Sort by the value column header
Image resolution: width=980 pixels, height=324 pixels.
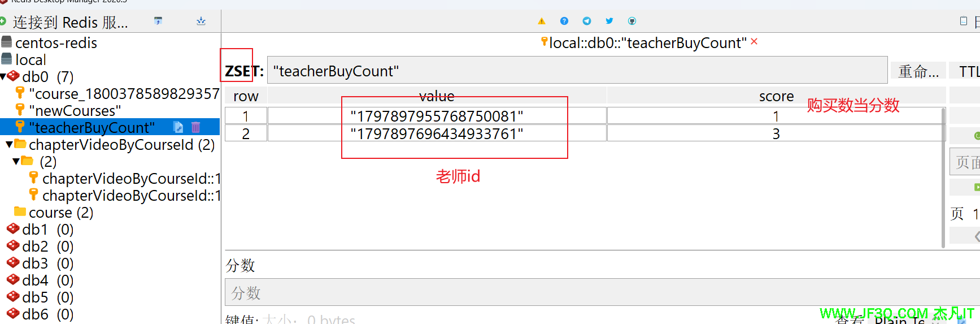[437, 96]
